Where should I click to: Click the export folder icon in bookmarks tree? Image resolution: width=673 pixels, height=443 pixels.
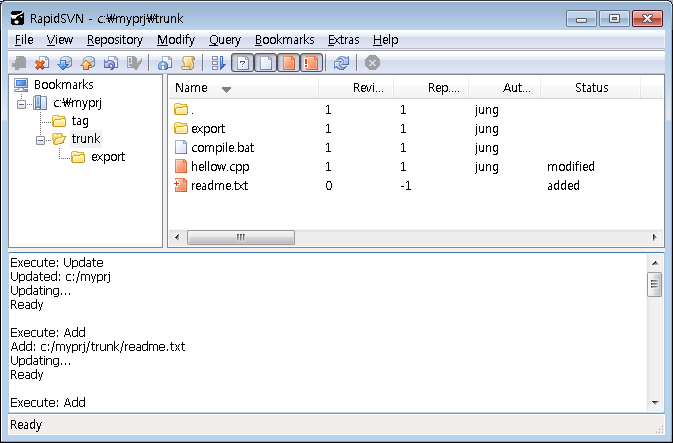pyautogui.click(x=78, y=157)
